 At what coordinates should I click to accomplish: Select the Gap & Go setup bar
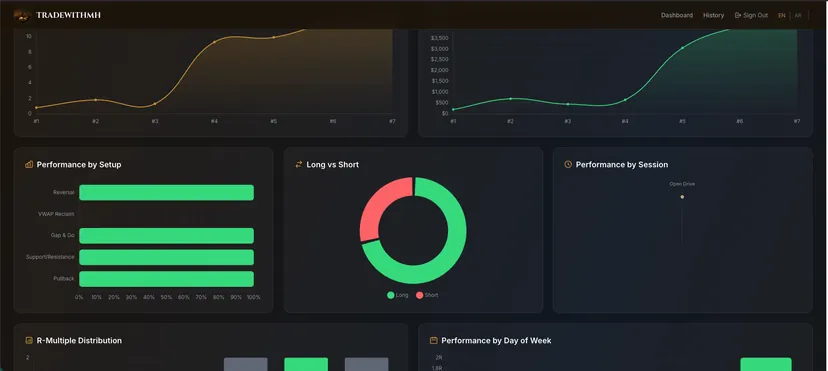pos(166,235)
